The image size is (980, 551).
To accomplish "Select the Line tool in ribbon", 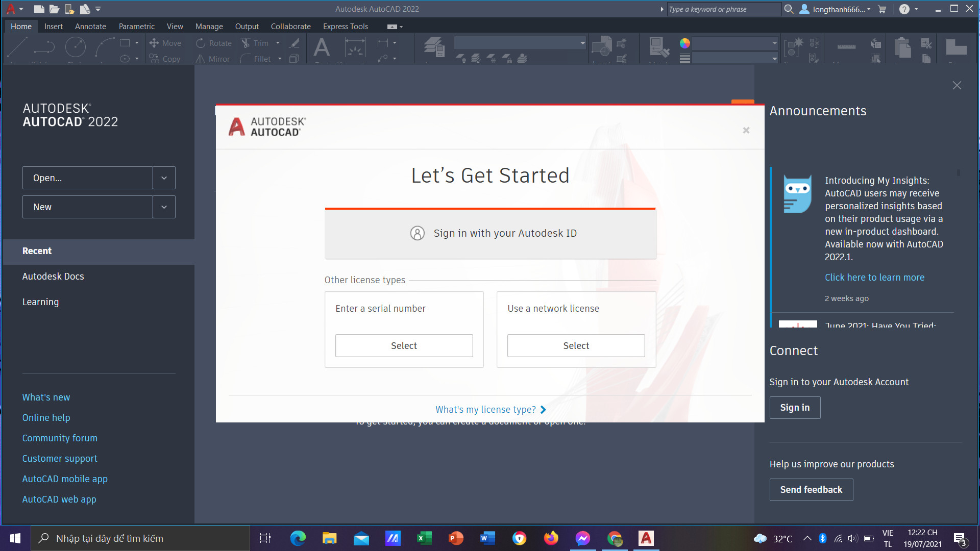I will 17,47.
